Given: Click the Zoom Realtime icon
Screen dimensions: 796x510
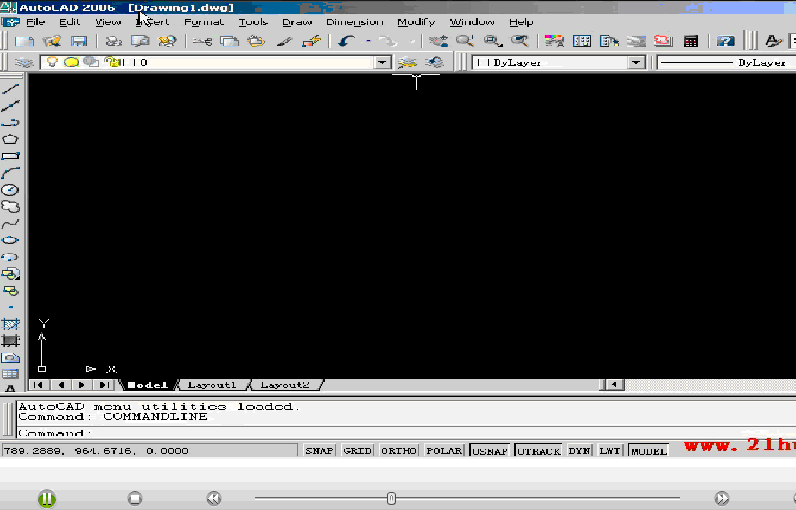Looking at the screenshot, I should click(465, 42).
